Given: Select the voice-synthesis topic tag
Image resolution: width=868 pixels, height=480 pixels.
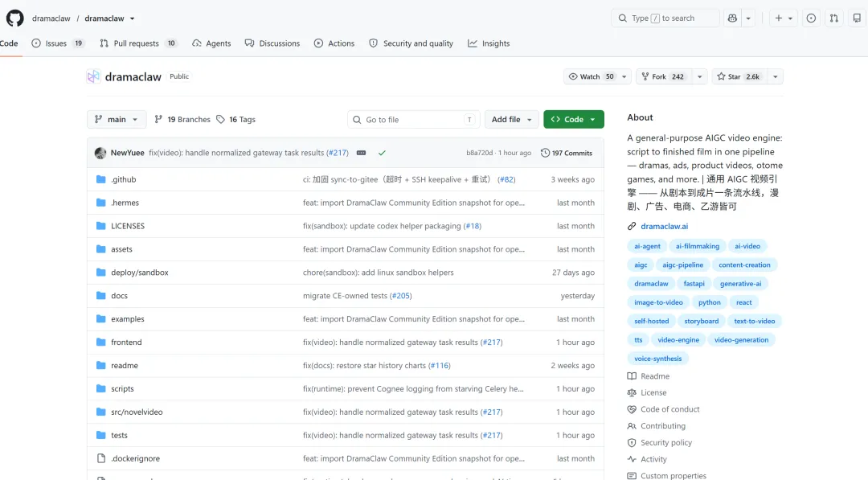Looking at the screenshot, I should [x=657, y=359].
